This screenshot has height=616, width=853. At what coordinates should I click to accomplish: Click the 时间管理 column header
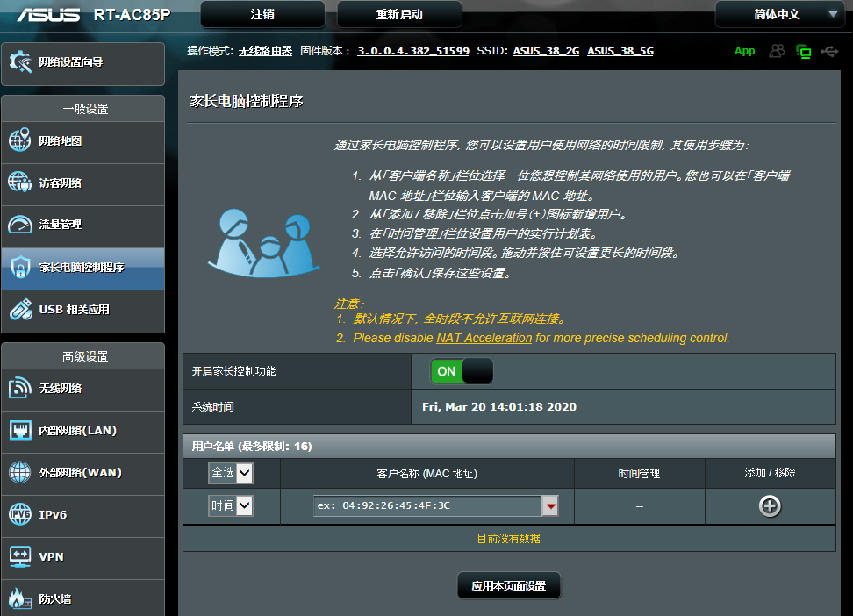click(x=639, y=474)
